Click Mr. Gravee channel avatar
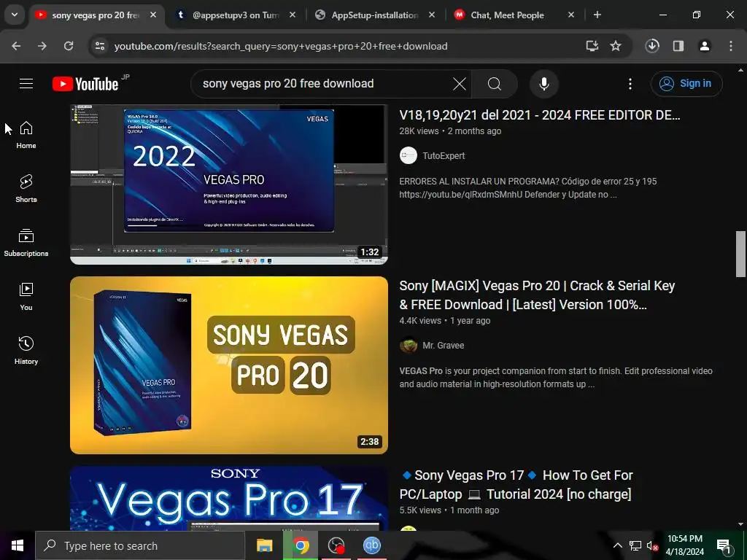This screenshot has height=560, width=747. pyautogui.click(x=409, y=345)
